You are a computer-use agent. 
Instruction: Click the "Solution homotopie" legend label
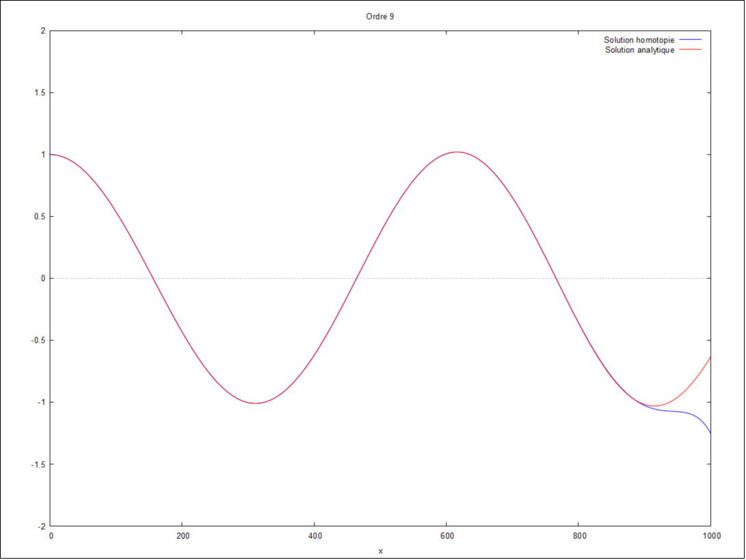pyautogui.click(x=639, y=40)
